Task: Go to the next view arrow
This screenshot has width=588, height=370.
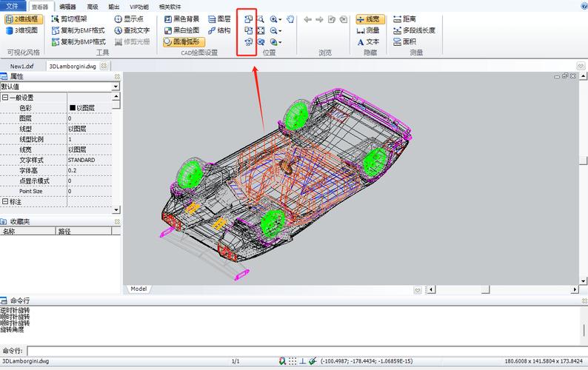Action: click(x=319, y=19)
